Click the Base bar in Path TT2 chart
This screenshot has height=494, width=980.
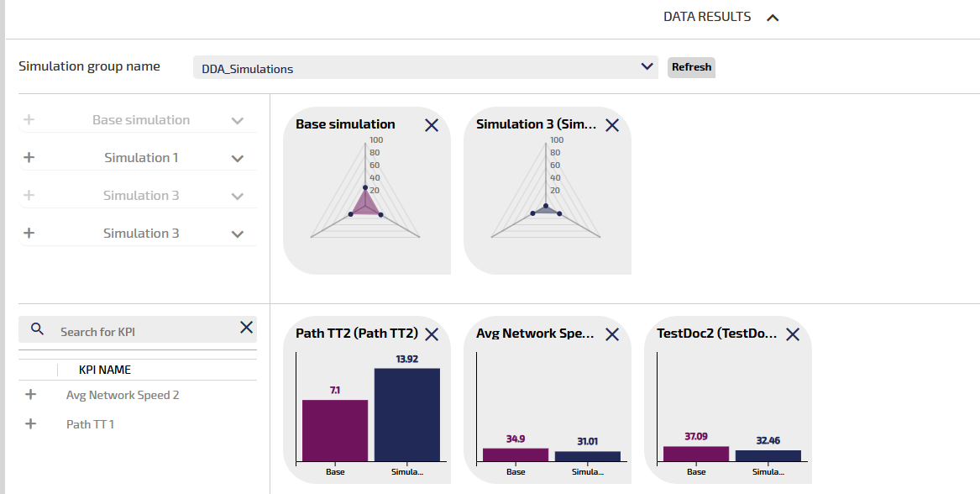tap(335, 430)
